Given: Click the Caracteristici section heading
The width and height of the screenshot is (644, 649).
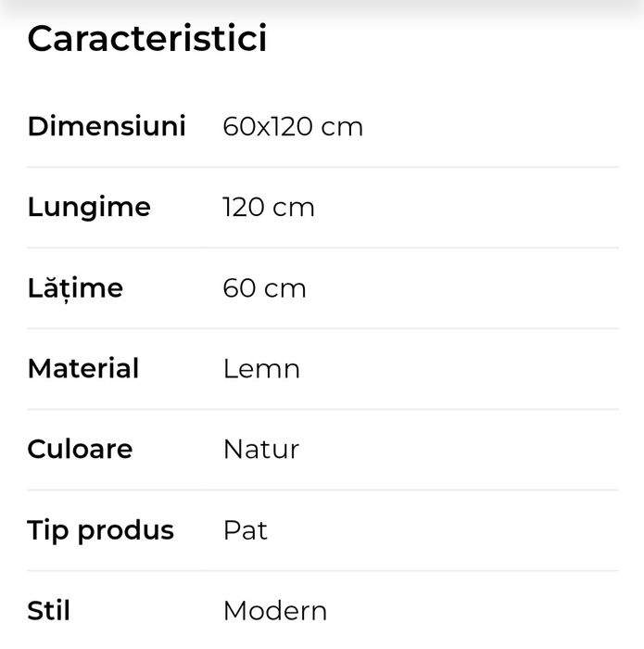Looking at the screenshot, I should [147, 39].
